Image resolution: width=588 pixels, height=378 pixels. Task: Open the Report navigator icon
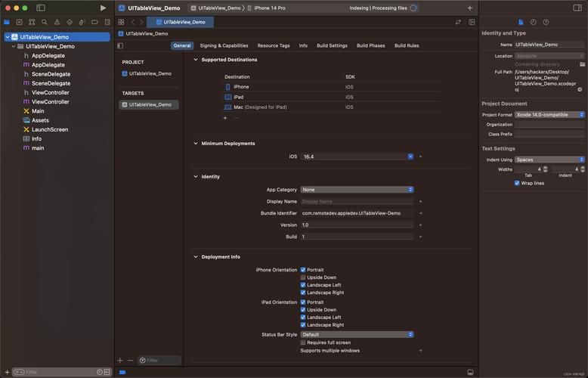click(x=107, y=22)
